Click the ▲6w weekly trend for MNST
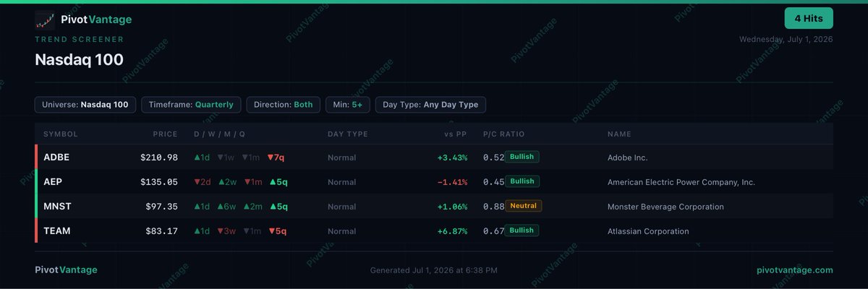The image size is (868, 289). (x=226, y=207)
